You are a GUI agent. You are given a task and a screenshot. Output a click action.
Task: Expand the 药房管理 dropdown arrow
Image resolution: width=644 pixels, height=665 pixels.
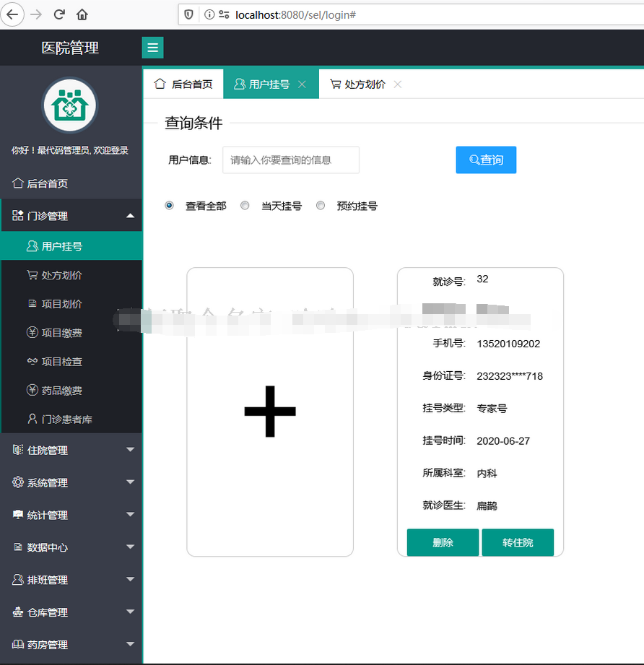[x=131, y=644]
